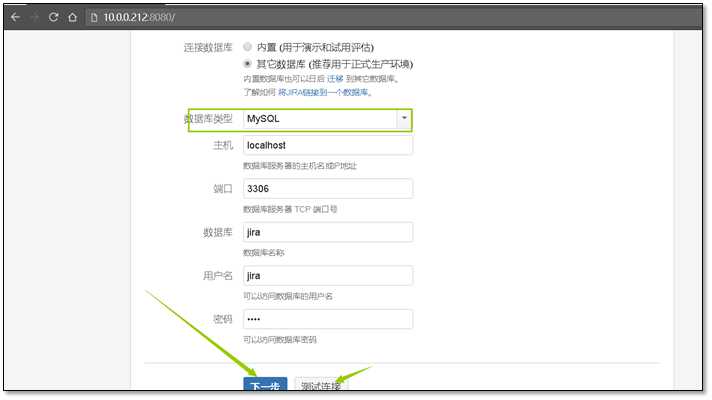Click the 下一步 next button
Screen dimensions: 712x400
(x=265, y=385)
